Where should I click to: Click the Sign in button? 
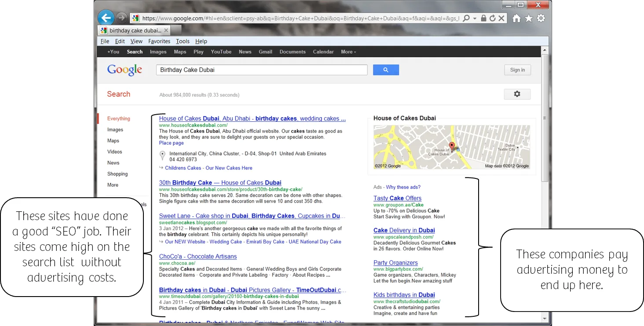[517, 70]
